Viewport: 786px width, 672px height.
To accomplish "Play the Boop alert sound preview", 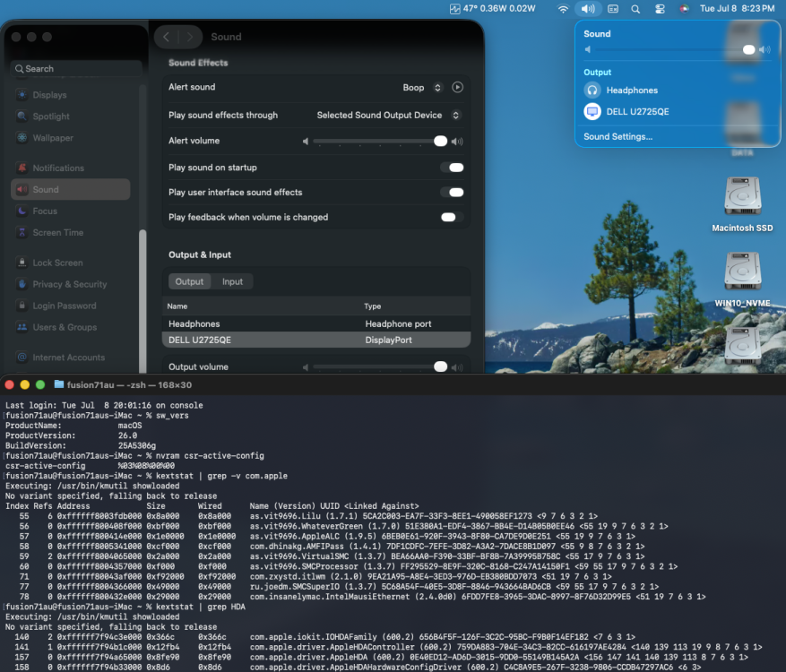I will [x=457, y=87].
